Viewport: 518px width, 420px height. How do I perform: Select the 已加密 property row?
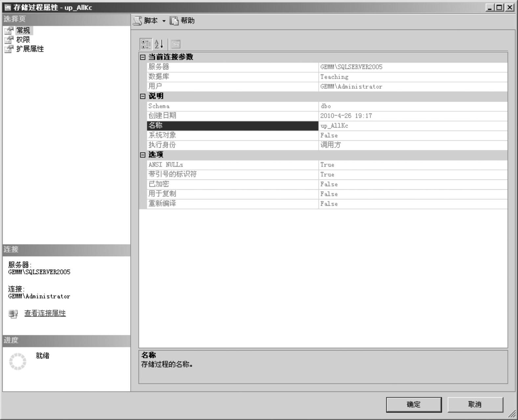pos(327,184)
